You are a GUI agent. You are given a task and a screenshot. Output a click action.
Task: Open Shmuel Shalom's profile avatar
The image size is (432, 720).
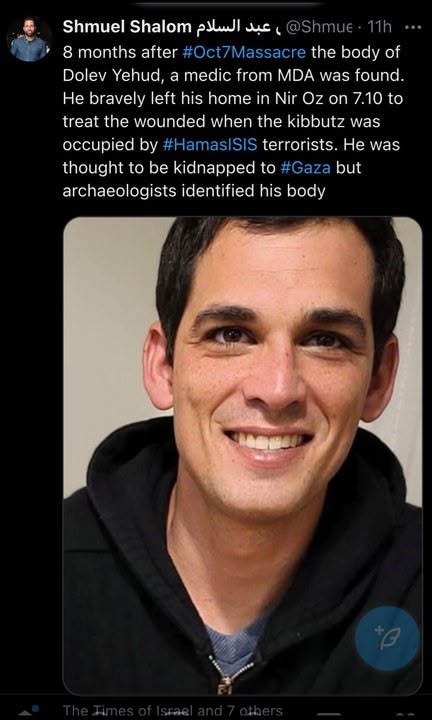29,39
